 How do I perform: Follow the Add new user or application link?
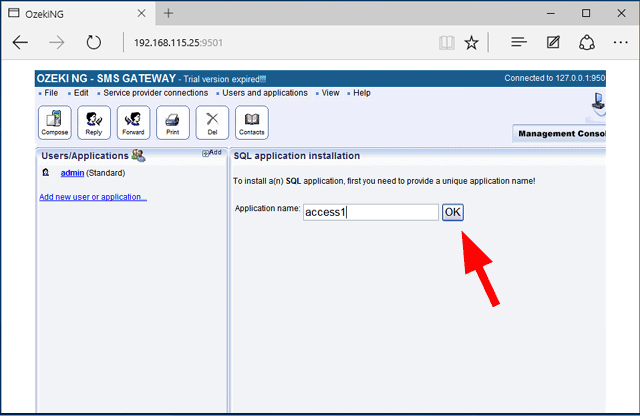coord(93,197)
